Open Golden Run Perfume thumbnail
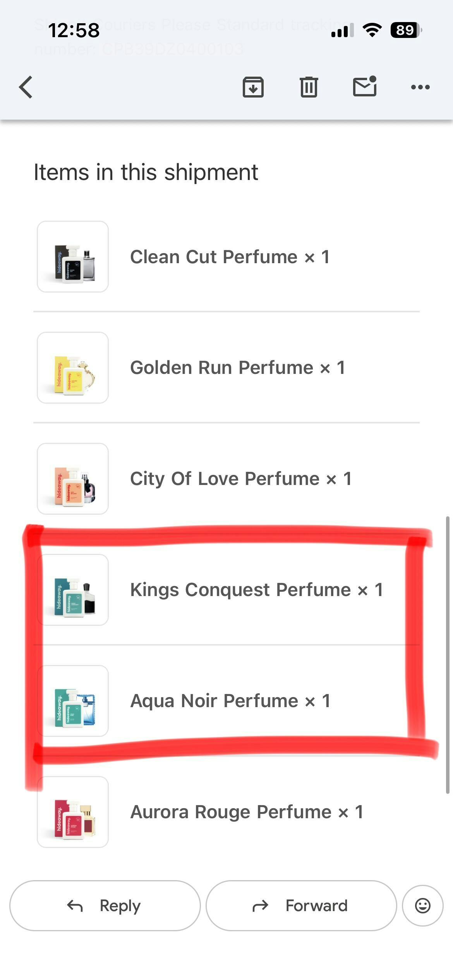 73,368
